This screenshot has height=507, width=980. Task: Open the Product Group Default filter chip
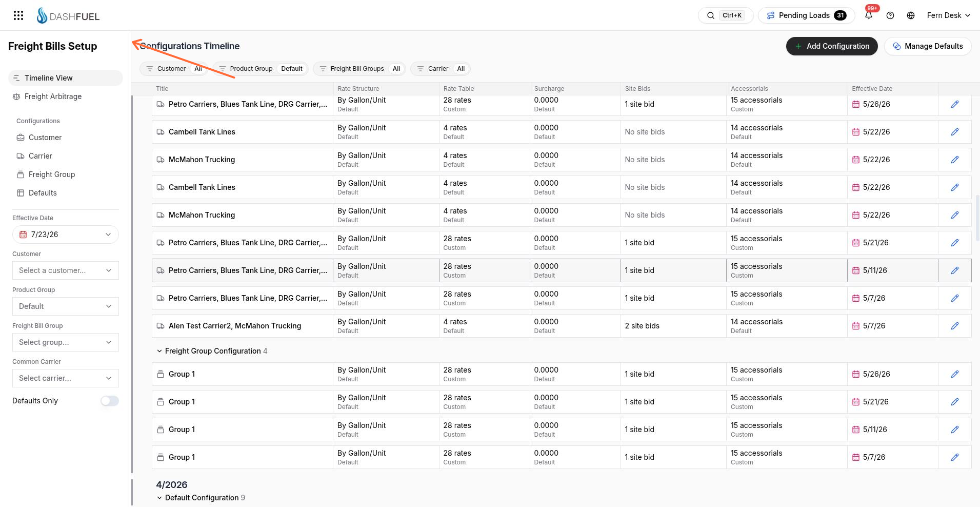(261, 69)
